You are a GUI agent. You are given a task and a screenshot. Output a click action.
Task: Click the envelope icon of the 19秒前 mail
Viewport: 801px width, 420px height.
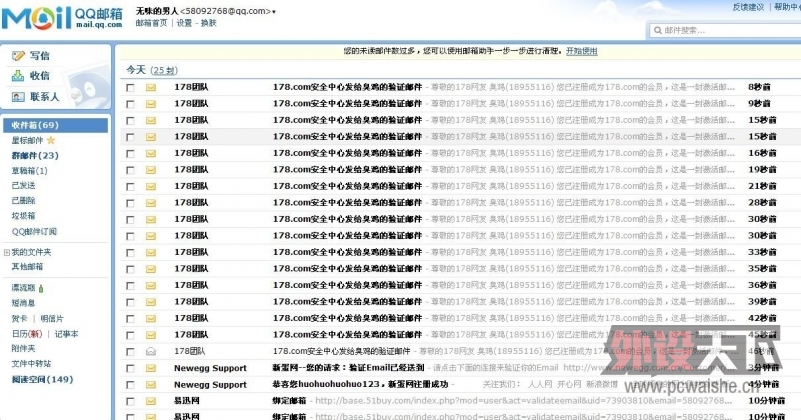pyautogui.click(x=151, y=170)
